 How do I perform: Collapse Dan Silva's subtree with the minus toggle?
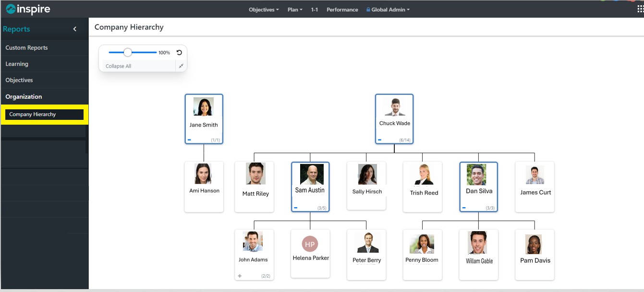pyautogui.click(x=463, y=208)
